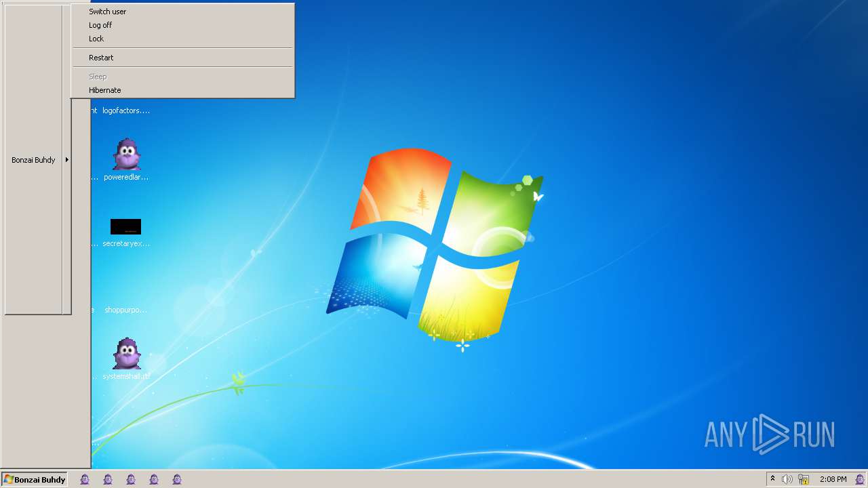Show hidden system tray icons
Viewport: 868px width, 488px height.
772,479
